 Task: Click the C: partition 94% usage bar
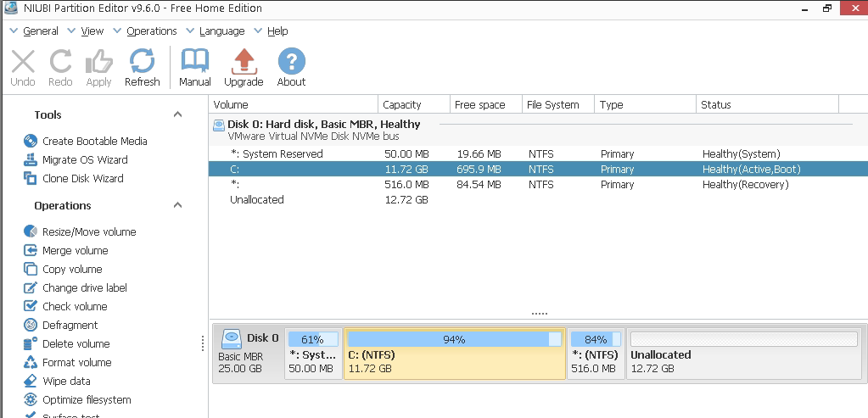(454, 339)
